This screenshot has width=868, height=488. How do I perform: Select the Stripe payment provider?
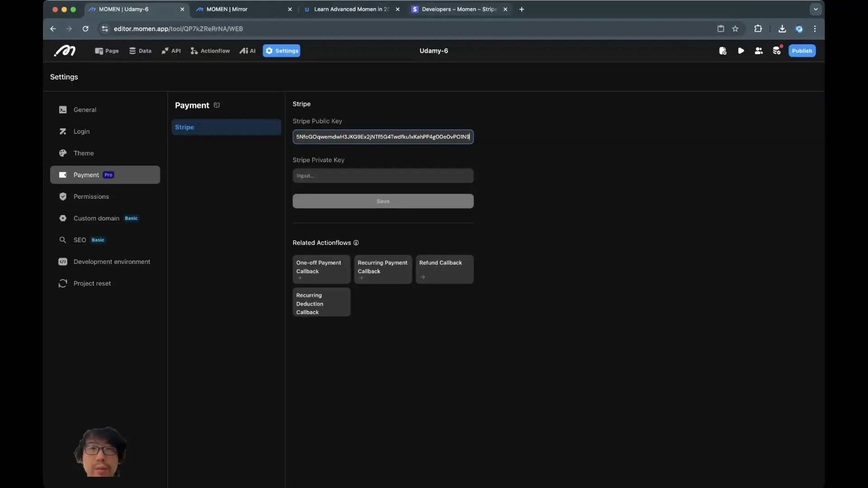[226, 127]
